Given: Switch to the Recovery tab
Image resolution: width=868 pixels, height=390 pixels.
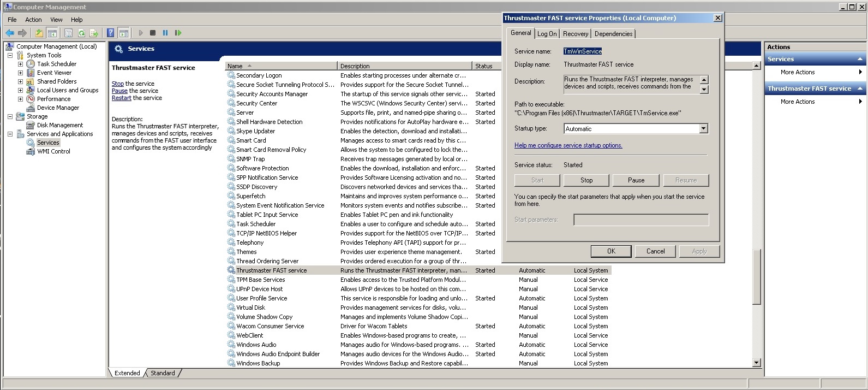Looking at the screenshot, I should [x=576, y=34].
